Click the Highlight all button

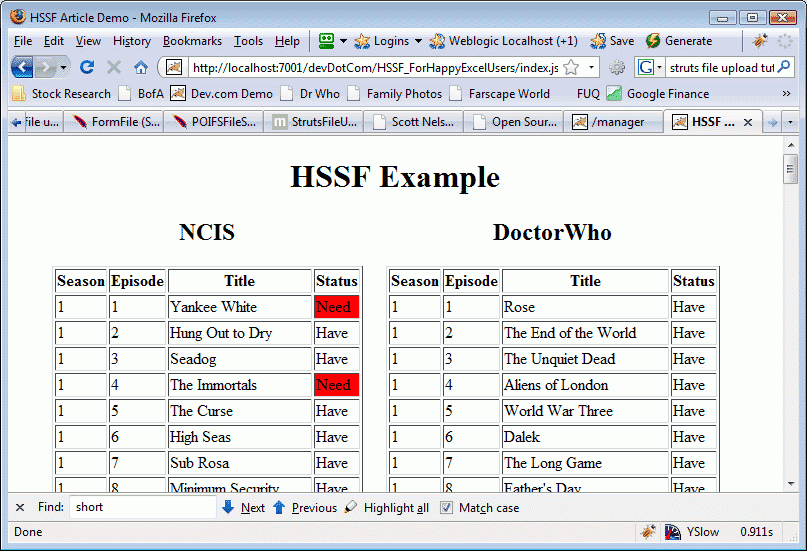387,508
